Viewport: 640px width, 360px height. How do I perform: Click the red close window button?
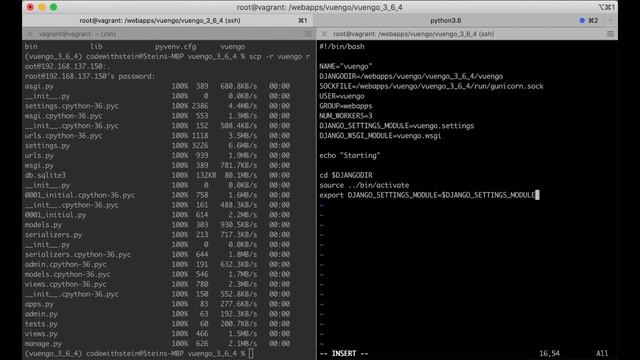point(30,7)
